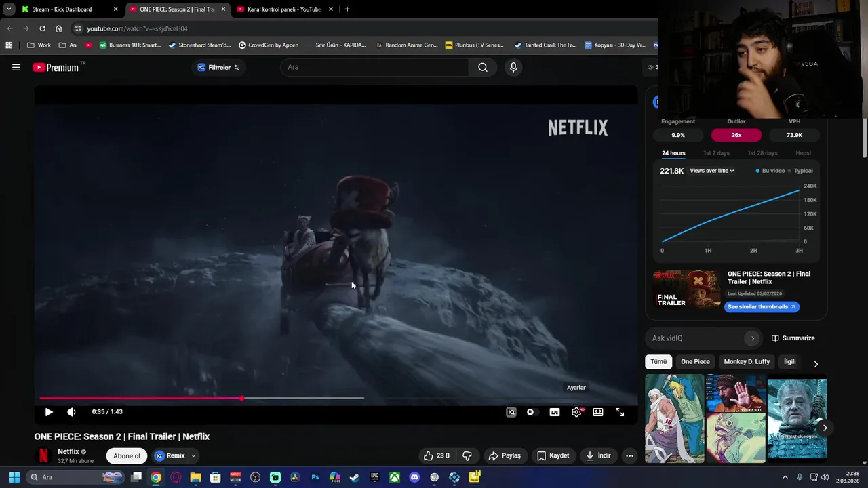Select the 1st 28 days tab

762,153
